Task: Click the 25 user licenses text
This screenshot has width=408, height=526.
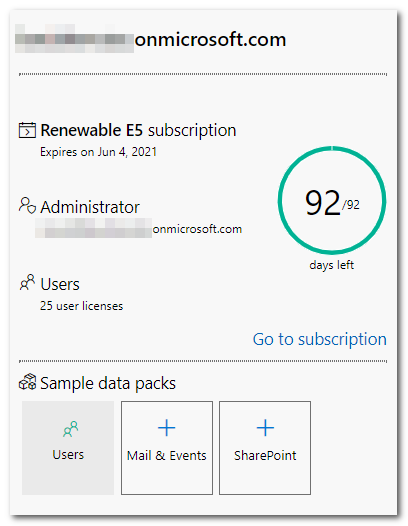Action: click(x=82, y=306)
